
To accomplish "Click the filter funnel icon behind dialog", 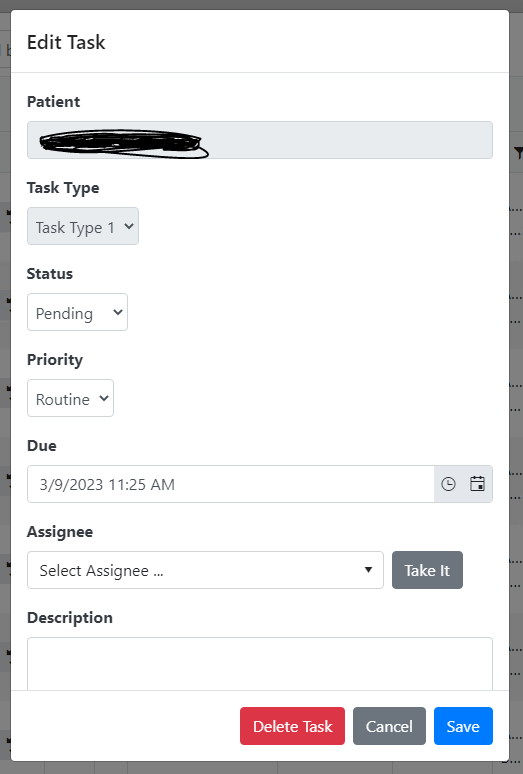I will click(518, 153).
